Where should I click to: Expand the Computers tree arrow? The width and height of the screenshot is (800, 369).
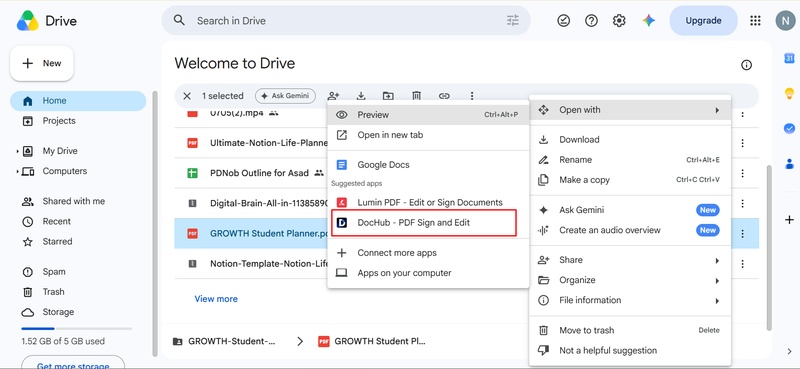click(17, 171)
